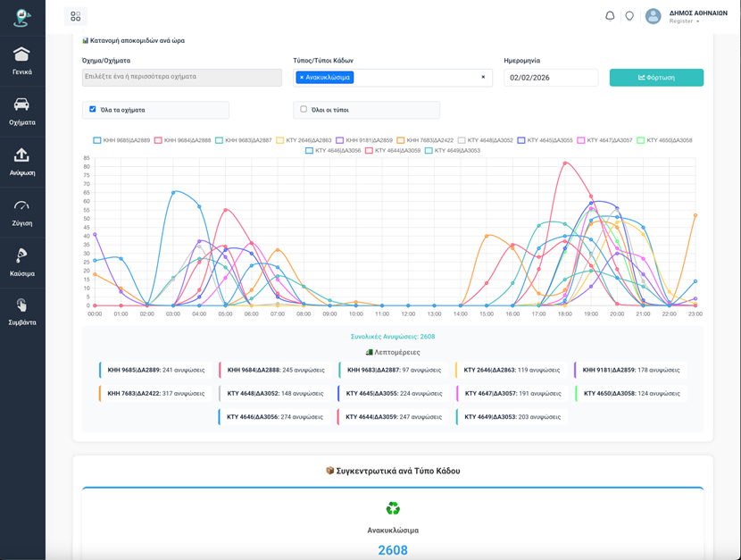Open the Καύσιμα fuel section
The width and height of the screenshot is (741, 560).
(x=22, y=262)
